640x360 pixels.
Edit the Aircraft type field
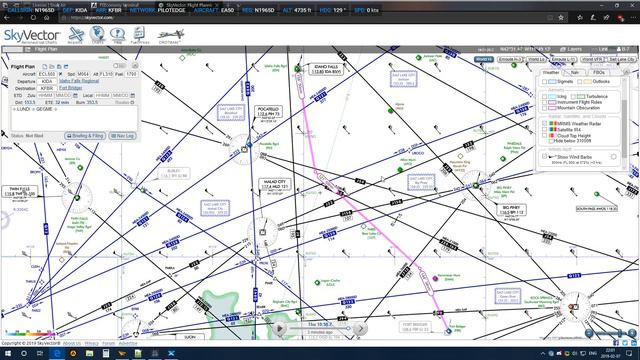47,74
